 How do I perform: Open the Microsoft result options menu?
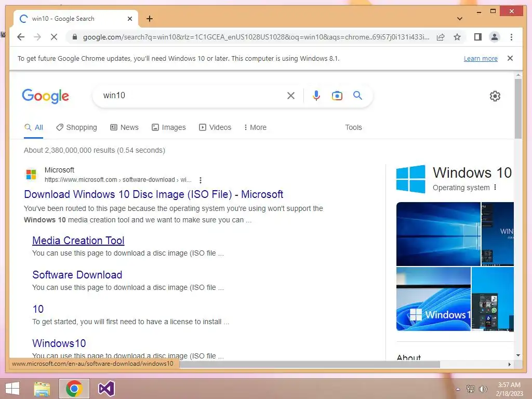click(201, 180)
